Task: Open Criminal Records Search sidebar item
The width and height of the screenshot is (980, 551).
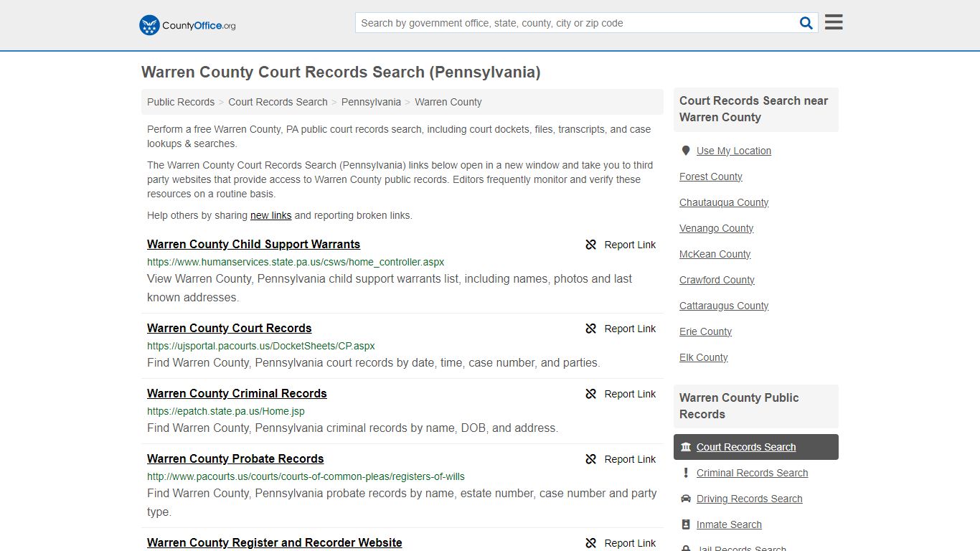Action: coord(752,473)
